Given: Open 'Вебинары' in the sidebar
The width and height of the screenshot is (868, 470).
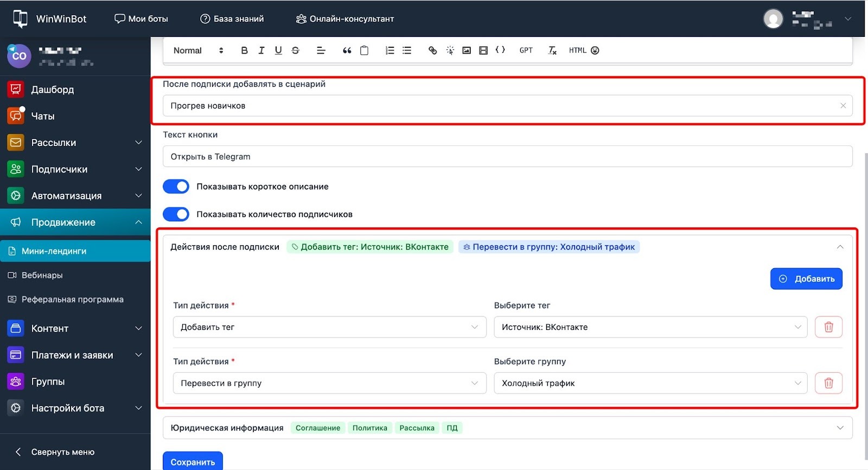Looking at the screenshot, I should pos(42,275).
